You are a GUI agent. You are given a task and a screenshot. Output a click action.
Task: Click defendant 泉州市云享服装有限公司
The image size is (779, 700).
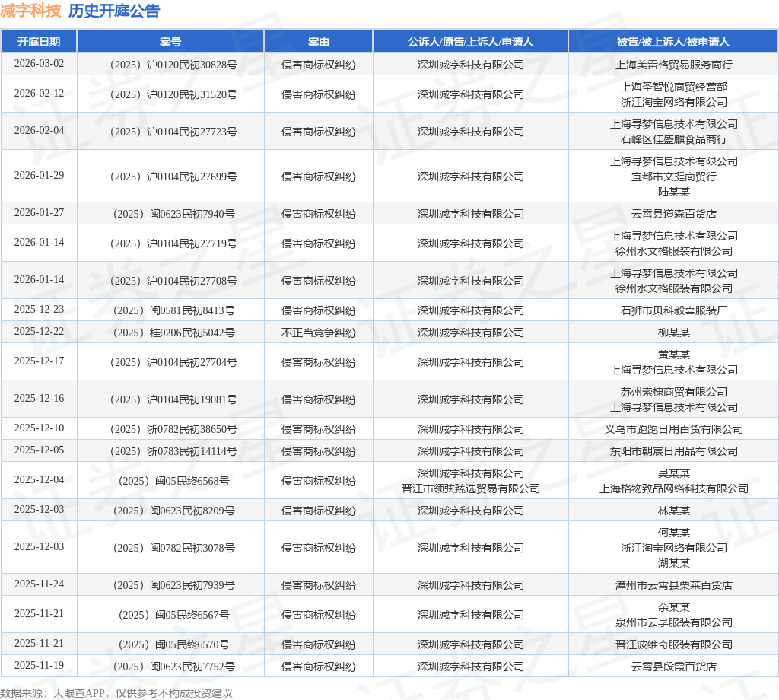pyautogui.click(x=674, y=622)
